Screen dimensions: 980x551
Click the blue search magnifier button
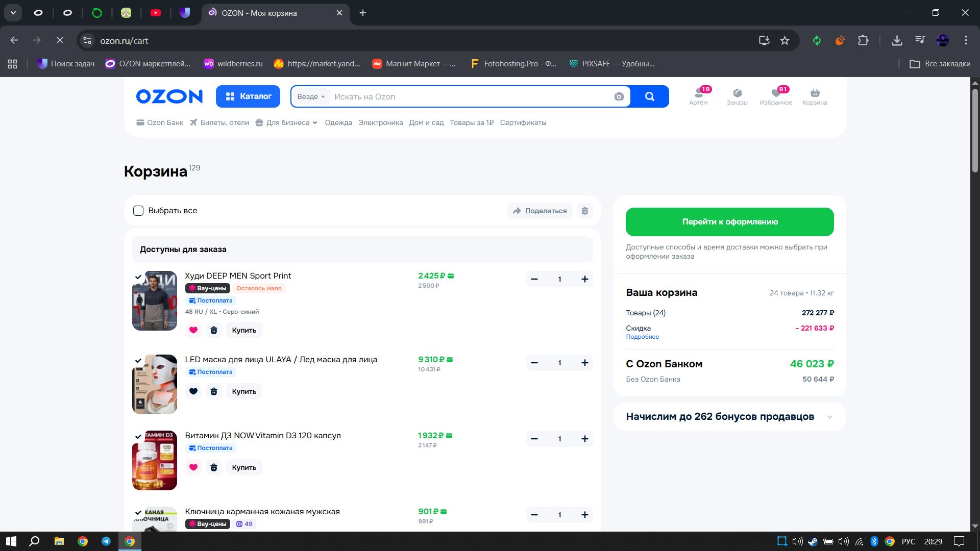649,96
